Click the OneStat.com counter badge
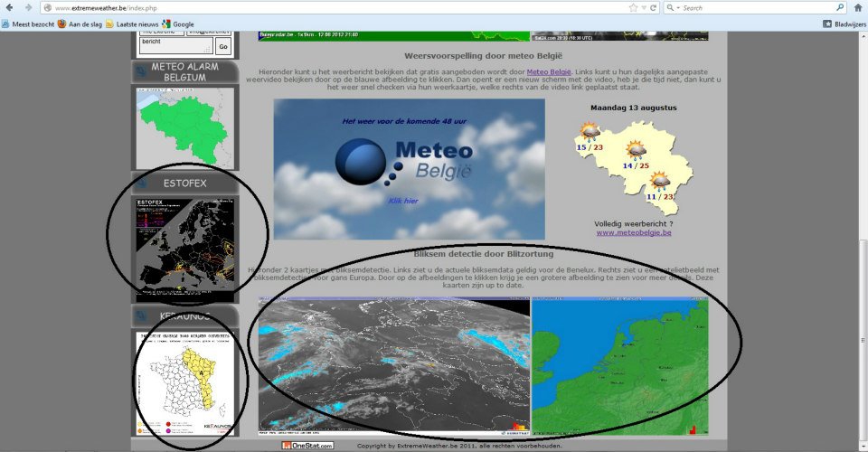Screen dimensions: 868x452 coord(307,446)
